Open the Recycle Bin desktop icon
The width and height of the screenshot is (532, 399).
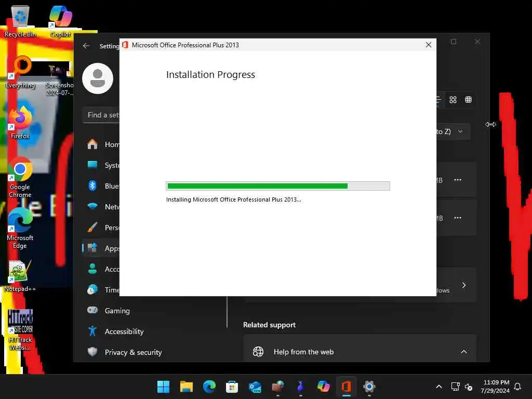[20, 21]
